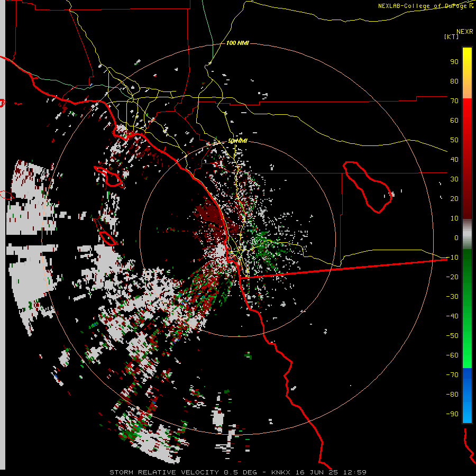The height and width of the screenshot is (476, 476).
Task: Click the "NEXR" label above the color scale
Action: point(465,32)
